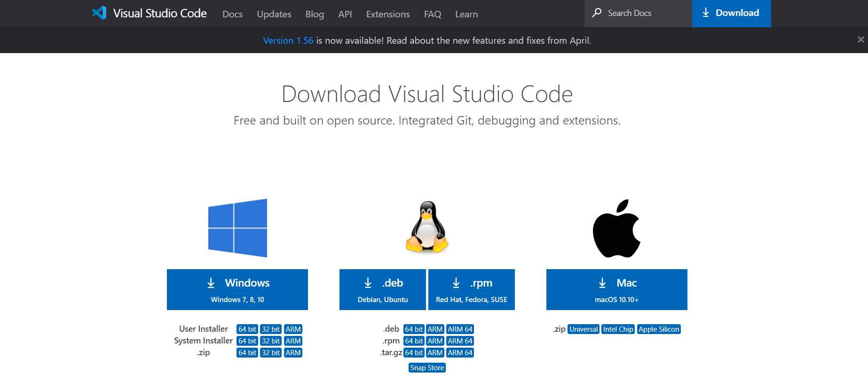Download the Windows 7, 8, 10 installer
This screenshot has width=868, height=389.
(237, 289)
